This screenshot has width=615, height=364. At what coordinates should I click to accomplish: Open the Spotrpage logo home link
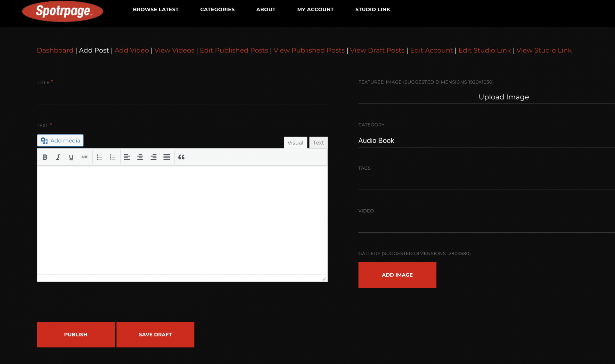click(x=62, y=12)
